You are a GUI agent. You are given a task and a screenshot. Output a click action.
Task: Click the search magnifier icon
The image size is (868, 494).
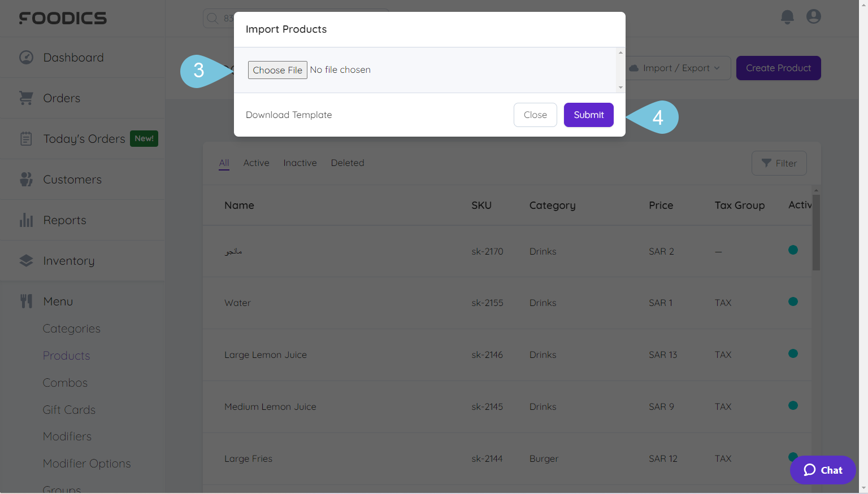(x=212, y=18)
